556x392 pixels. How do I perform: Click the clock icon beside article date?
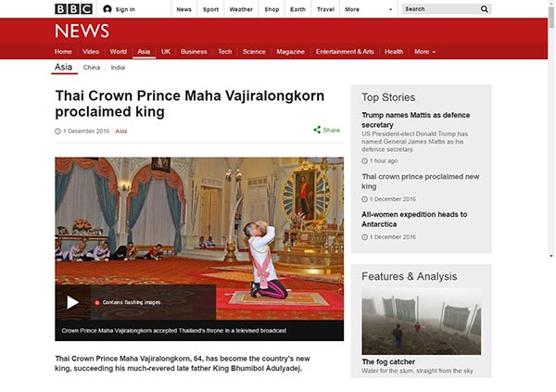[x=57, y=132]
